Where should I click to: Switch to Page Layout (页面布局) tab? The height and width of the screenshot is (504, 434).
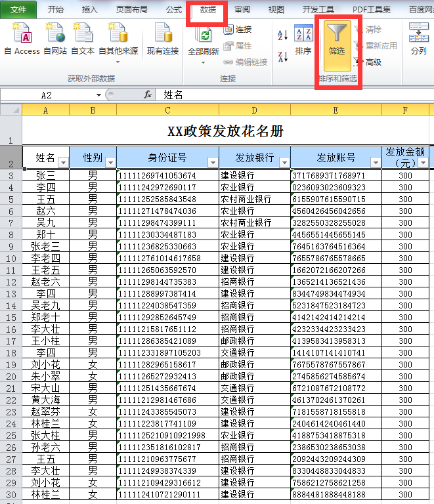(x=131, y=10)
